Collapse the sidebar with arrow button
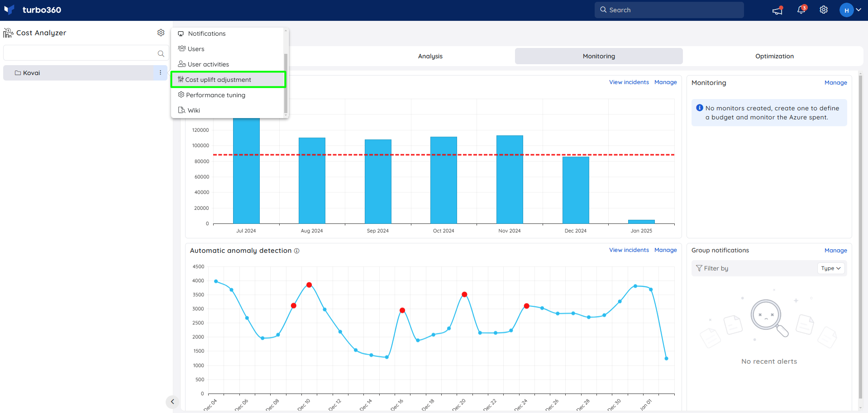Screen dimensions: 868x413 172,402
